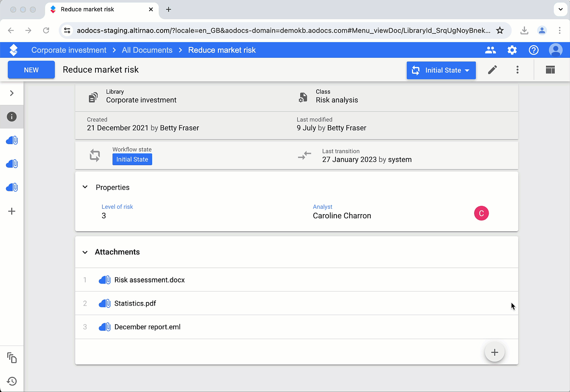Click the cloud icon beside Risk assessment.docx
The image size is (570, 392).
point(105,280)
